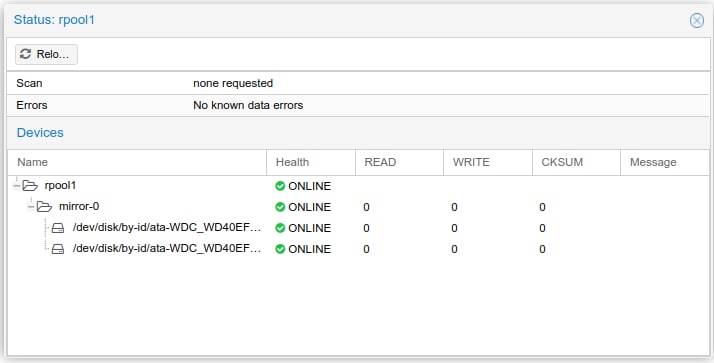Image resolution: width=714 pixels, height=363 pixels.
Task: Click the 'No known data errors' text
Action: [248, 105]
